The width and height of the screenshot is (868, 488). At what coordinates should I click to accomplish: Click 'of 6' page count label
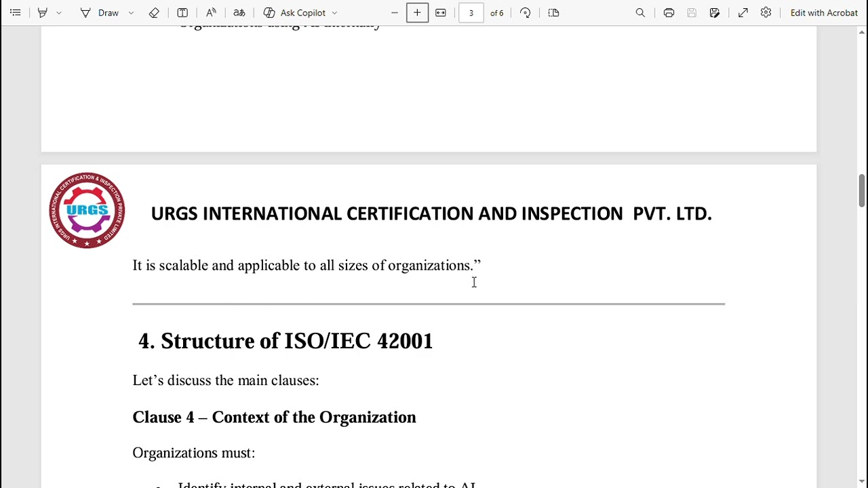click(x=497, y=13)
